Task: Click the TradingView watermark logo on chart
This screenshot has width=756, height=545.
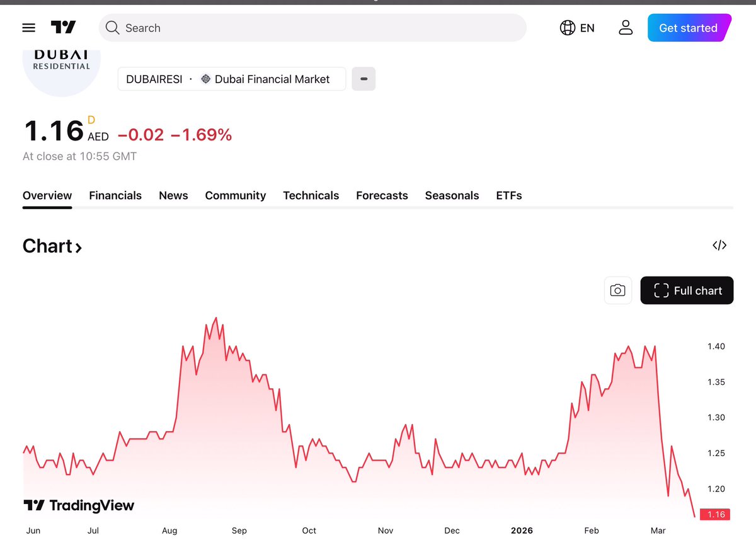Action: click(x=79, y=505)
